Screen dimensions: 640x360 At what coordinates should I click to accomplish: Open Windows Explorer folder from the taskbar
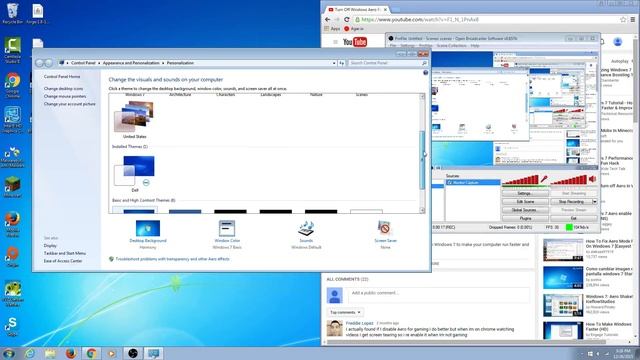click(50, 353)
